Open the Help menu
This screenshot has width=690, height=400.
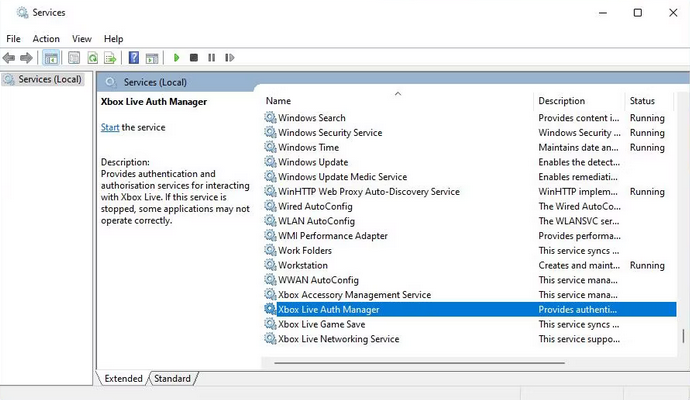[x=114, y=39]
